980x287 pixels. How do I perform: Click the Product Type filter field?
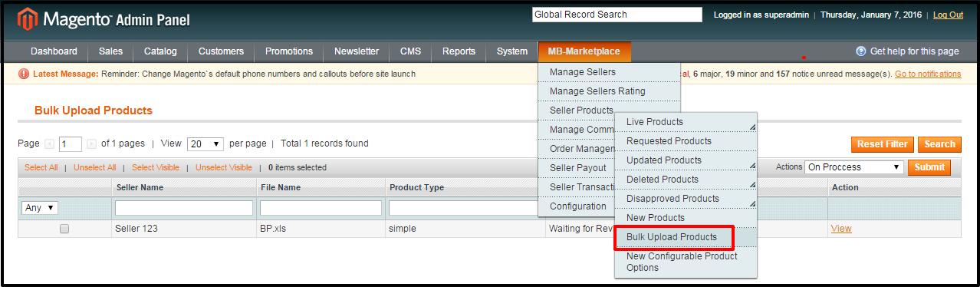[x=466, y=208]
